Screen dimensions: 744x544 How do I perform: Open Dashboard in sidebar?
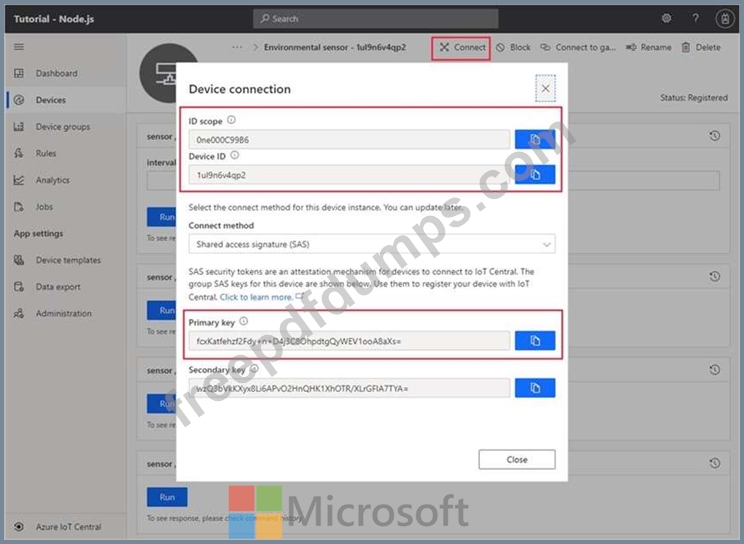pyautogui.click(x=65, y=73)
